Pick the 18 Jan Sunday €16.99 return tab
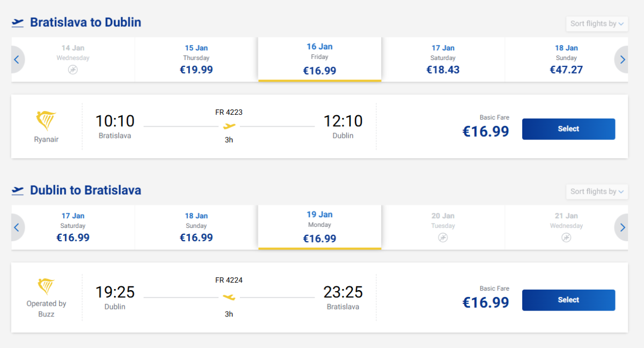Screen dimensions: 644x348 (x=196, y=227)
